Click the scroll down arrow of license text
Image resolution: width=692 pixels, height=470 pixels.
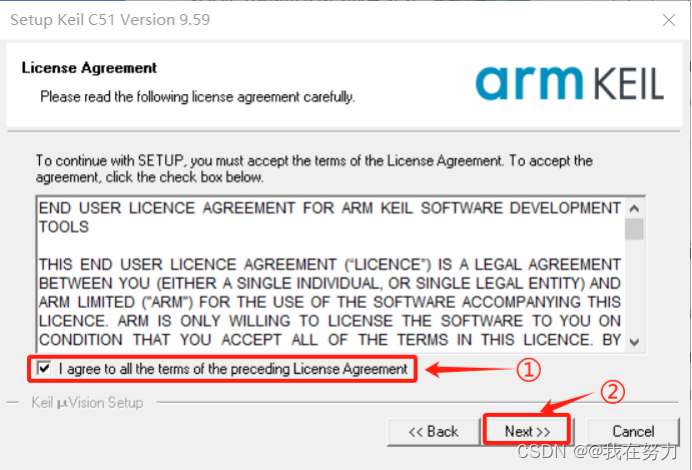tap(634, 342)
